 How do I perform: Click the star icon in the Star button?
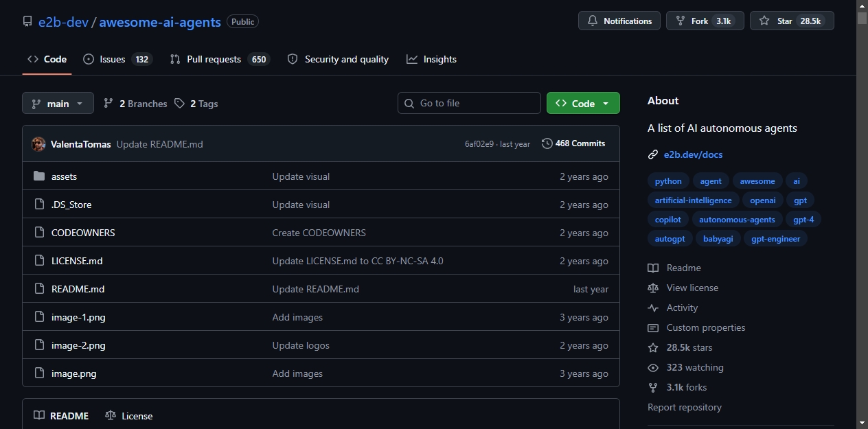pos(764,21)
